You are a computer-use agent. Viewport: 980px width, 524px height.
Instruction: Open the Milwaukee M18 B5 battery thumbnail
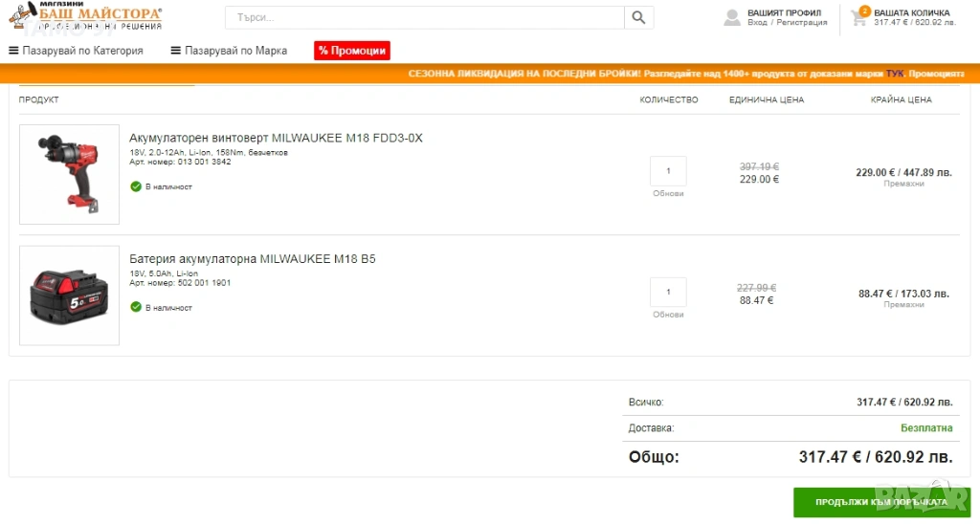(69, 295)
